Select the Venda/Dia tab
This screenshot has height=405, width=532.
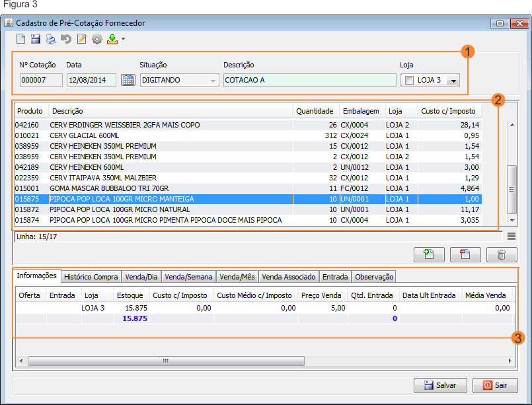[x=141, y=277]
